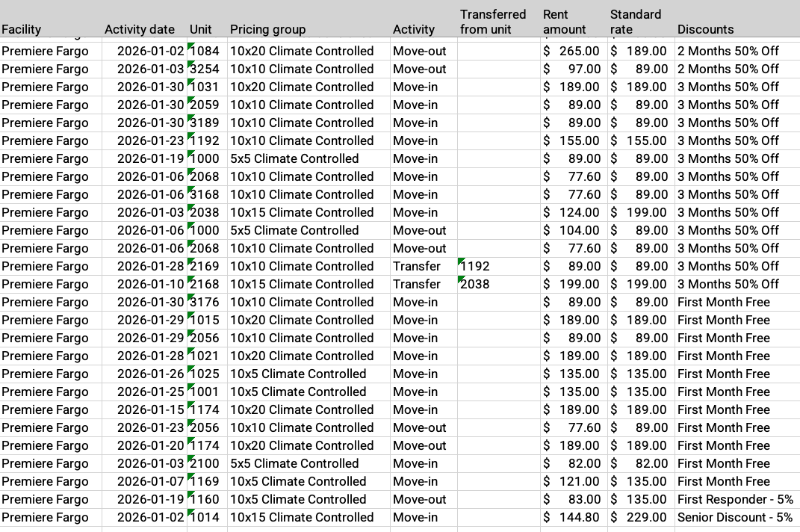Select the $229.00 standard rate cell
Image resolution: width=800 pixels, height=532 pixels.
tap(639, 517)
